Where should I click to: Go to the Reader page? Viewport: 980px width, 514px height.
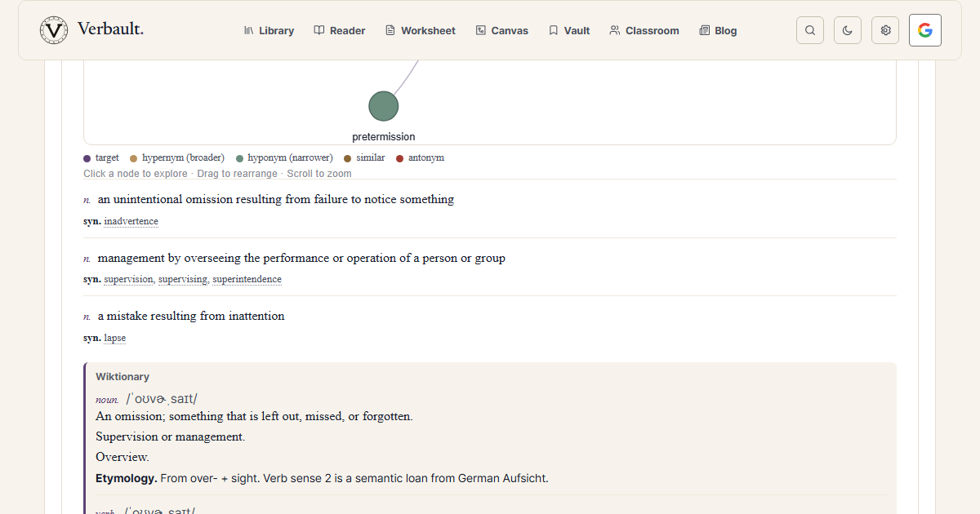click(x=340, y=30)
